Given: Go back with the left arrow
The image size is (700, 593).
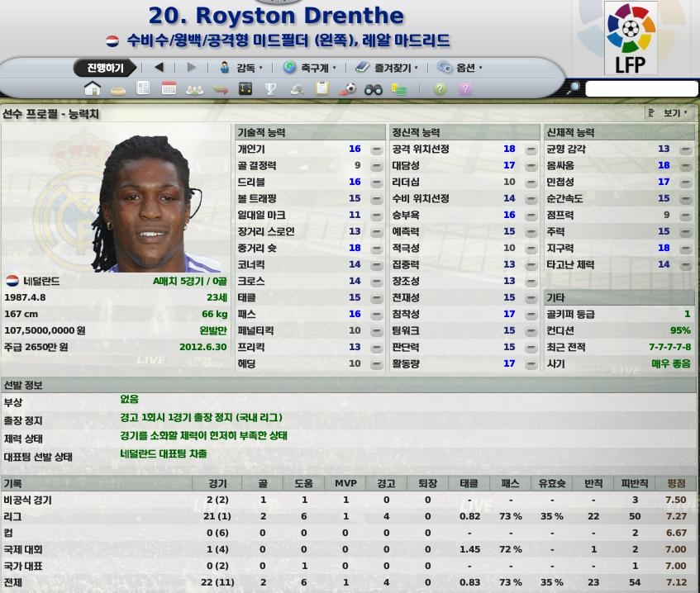Looking at the screenshot, I should [x=159, y=68].
